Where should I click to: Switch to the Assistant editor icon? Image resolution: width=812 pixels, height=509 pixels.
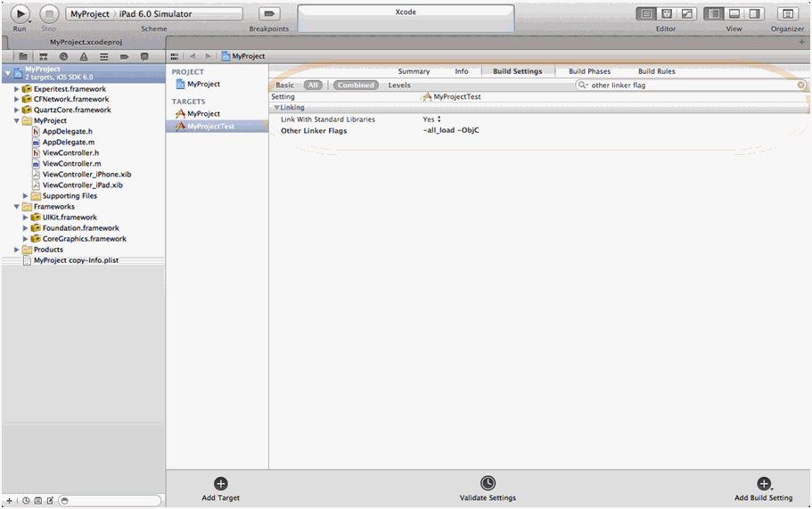(667, 14)
